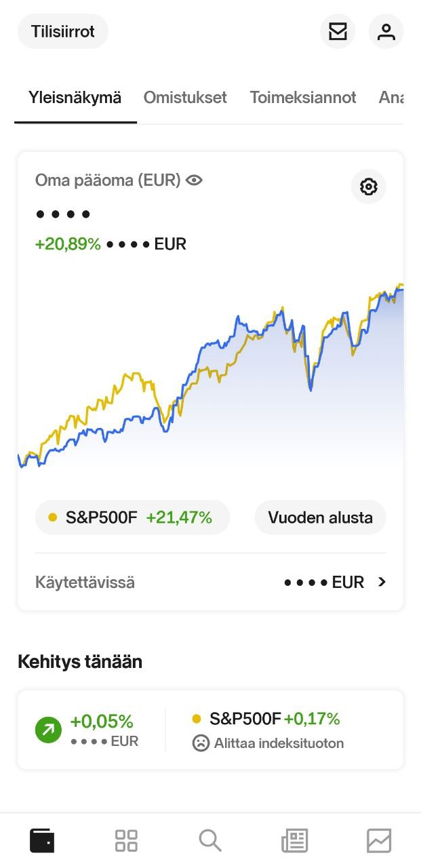Image resolution: width=421 pixels, height=868 pixels.
Task: Open Tilisiirrot with the top-left button
Action: 62,31
